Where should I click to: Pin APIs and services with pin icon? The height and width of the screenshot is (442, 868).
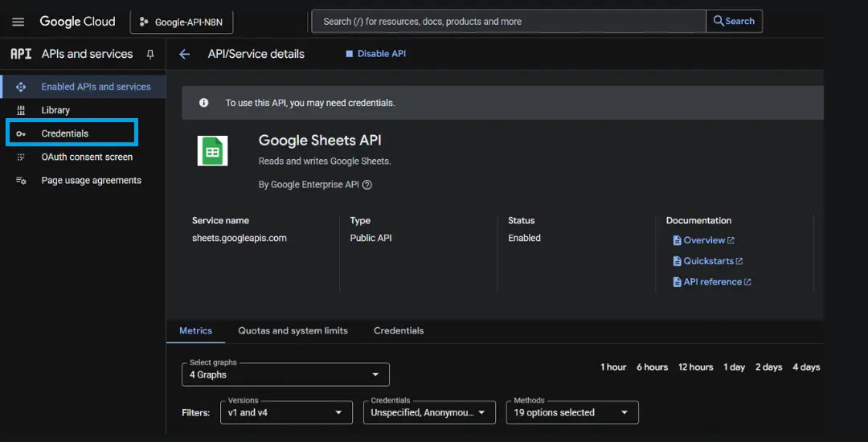(x=150, y=54)
